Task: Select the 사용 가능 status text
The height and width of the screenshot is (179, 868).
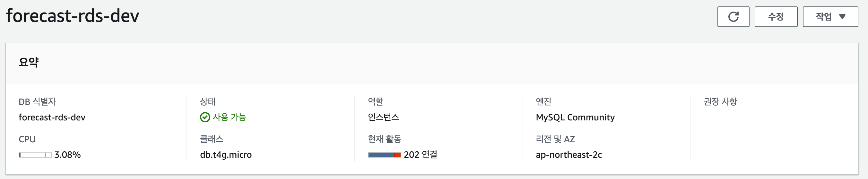Action: pos(230,117)
